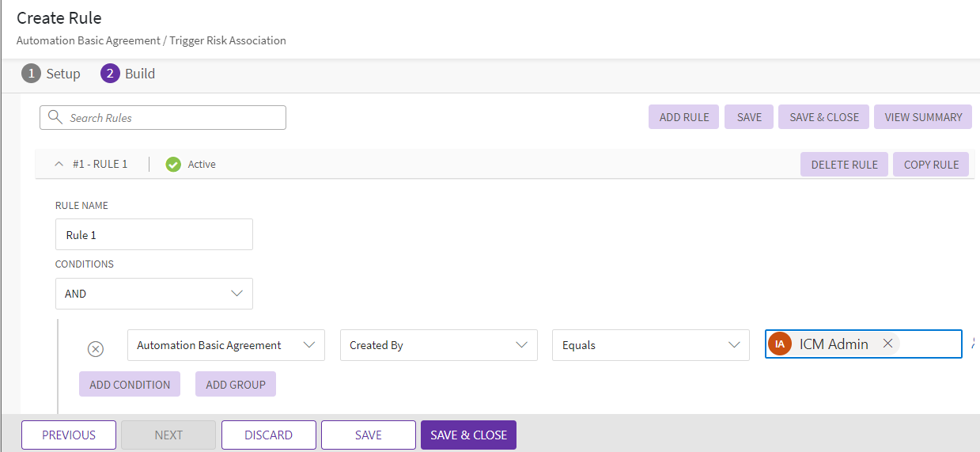Click DELETE RULE button
The image size is (980, 452).
click(844, 165)
